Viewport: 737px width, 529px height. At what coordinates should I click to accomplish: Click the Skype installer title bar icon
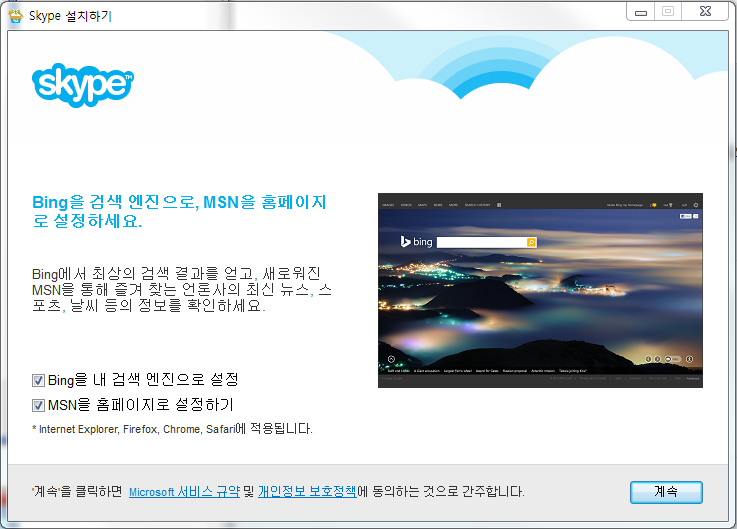point(16,16)
